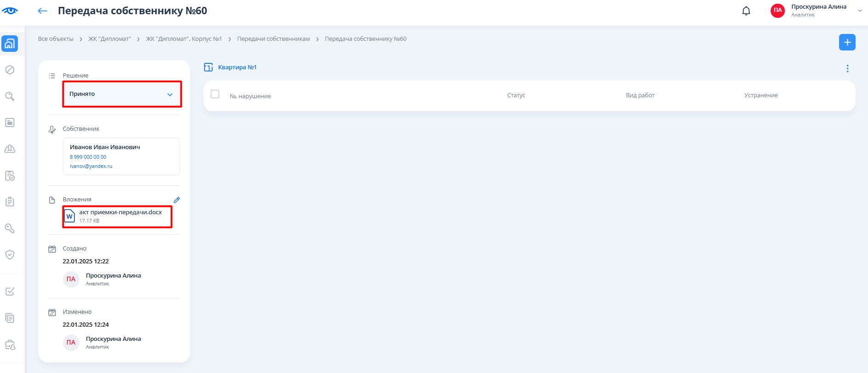Toggle select-all checkbox in violations table
This screenshot has width=868, height=373.
click(x=215, y=94)
